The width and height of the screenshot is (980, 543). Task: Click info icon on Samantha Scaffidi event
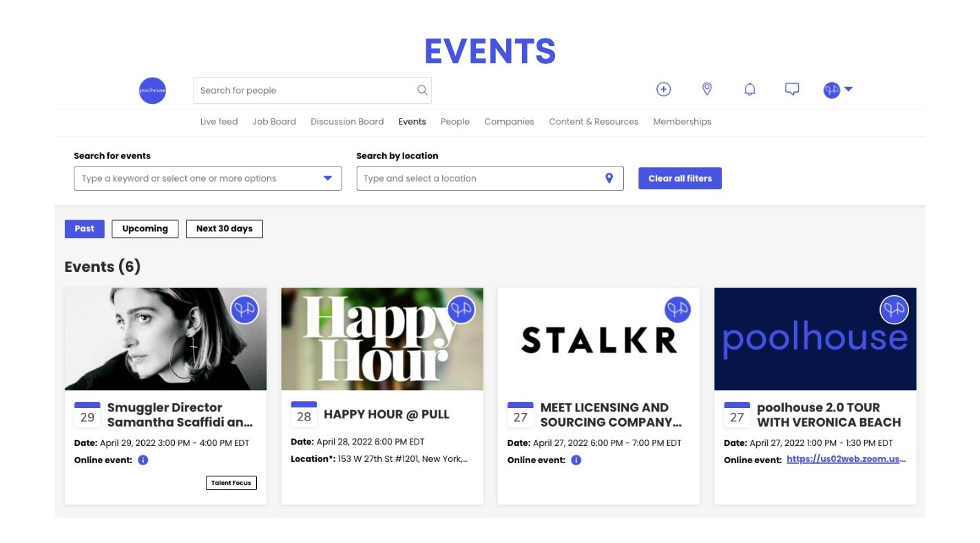[x=143, y=460]
